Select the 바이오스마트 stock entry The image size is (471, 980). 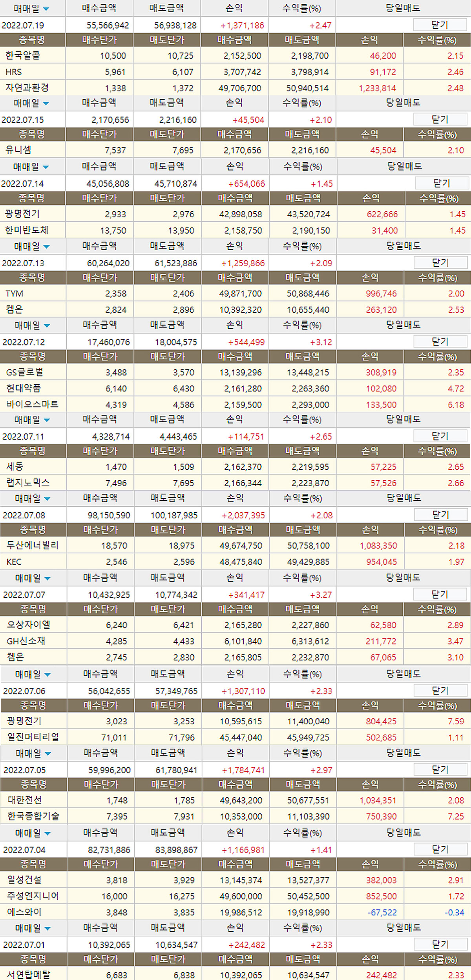(x=32, y=404)
